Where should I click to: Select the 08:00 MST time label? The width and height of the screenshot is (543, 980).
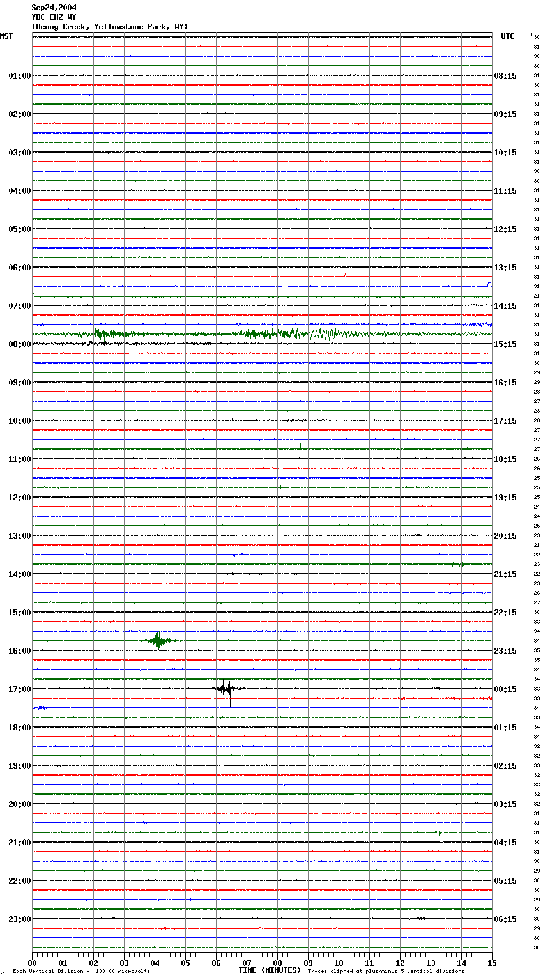[20, 344]
